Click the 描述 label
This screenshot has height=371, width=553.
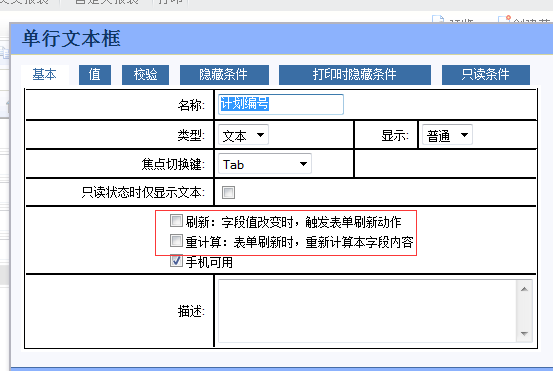tap(191, 311)
